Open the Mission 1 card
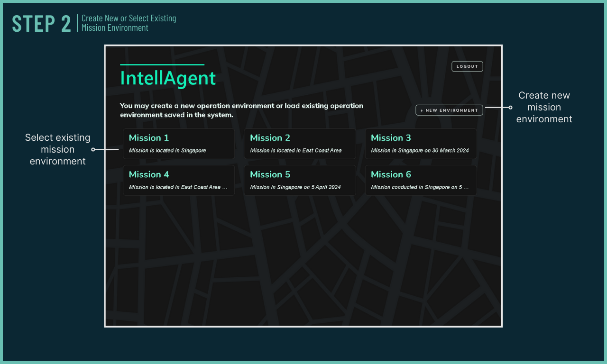Viewport: 607px width, 364px height. coord(179,144)
